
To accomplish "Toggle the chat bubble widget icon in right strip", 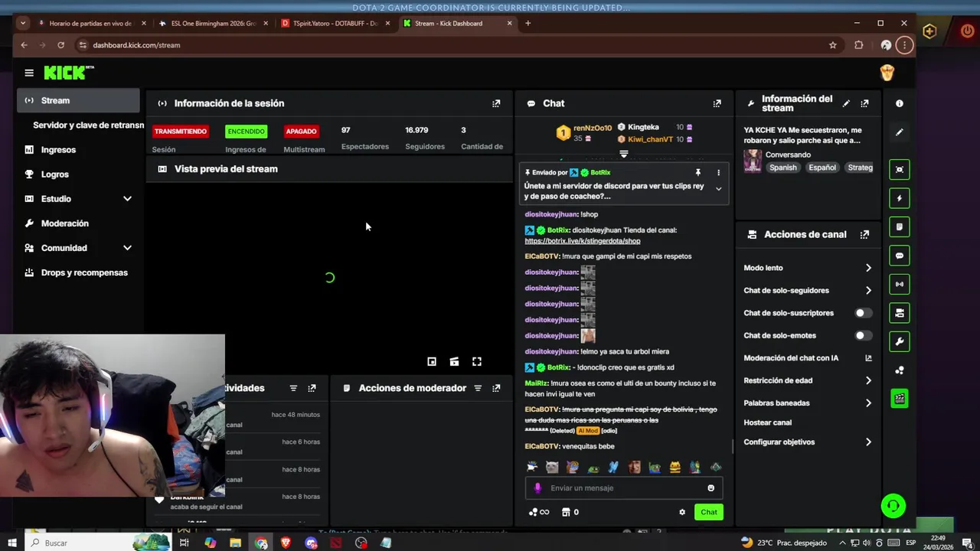I will pyautogui.click(x=900, y=256).
